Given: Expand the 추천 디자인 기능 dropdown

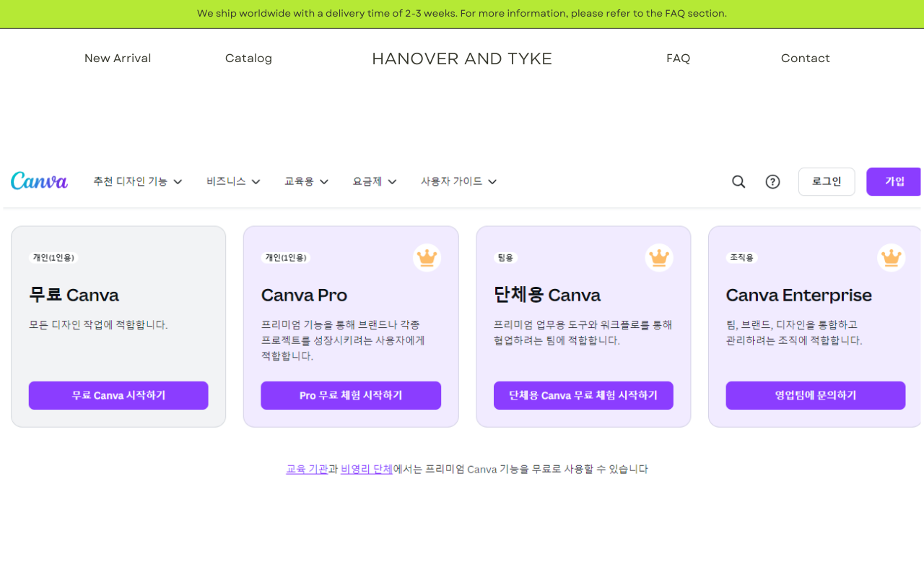Looking at the screenshot, I should [x=138, y=181].
